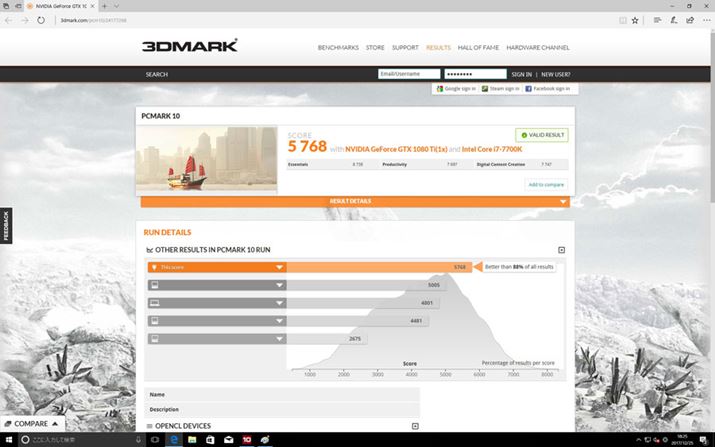Select the RESULTS menu item

pyautogui.click(x=438, y=47)
